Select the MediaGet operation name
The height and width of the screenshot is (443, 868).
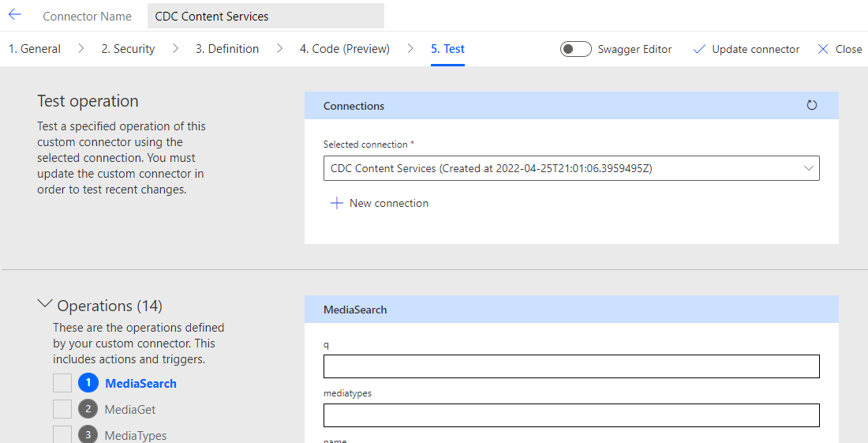tap(130, 410)
